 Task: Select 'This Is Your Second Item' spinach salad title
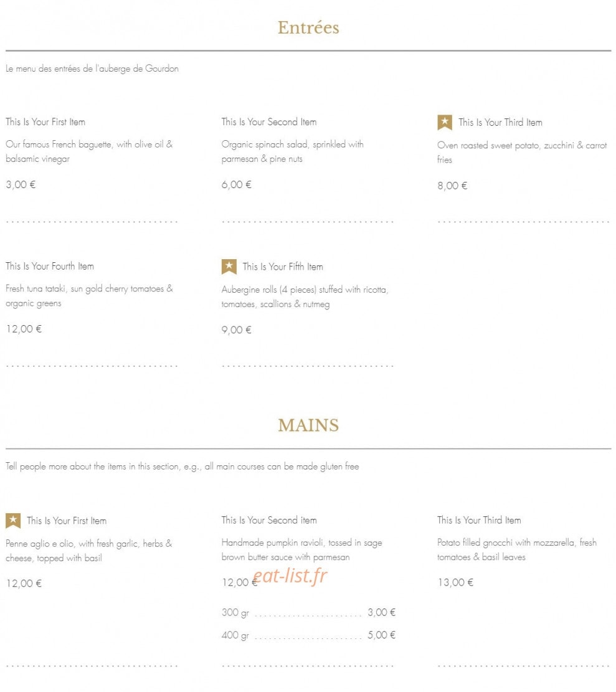click(269, 122)
